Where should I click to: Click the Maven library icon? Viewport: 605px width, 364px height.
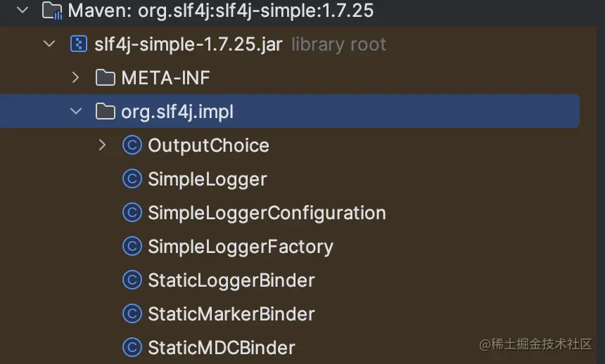coord(51,11)
